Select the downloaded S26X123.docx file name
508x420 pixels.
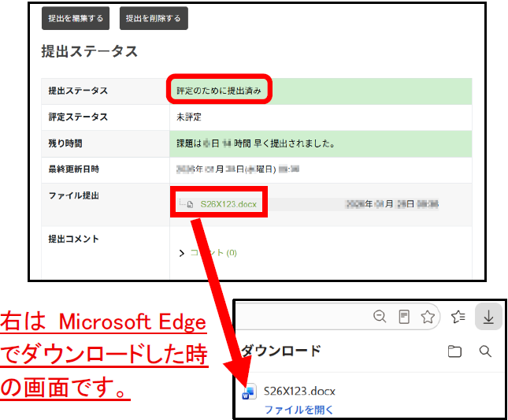pyautogui.click(x=299, y=391)
